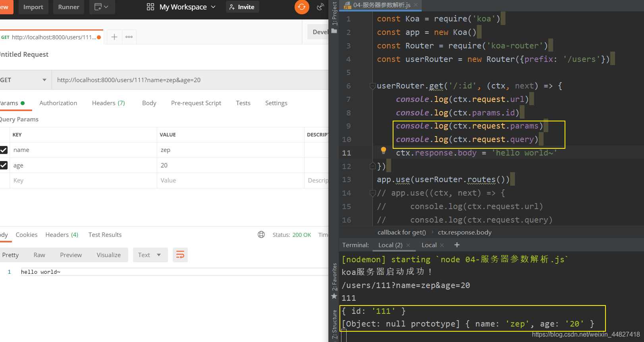Image resolution: width=644 pixels, height=342 pixels.
Task: Open the Structure side panel
Action: [334, 325]
